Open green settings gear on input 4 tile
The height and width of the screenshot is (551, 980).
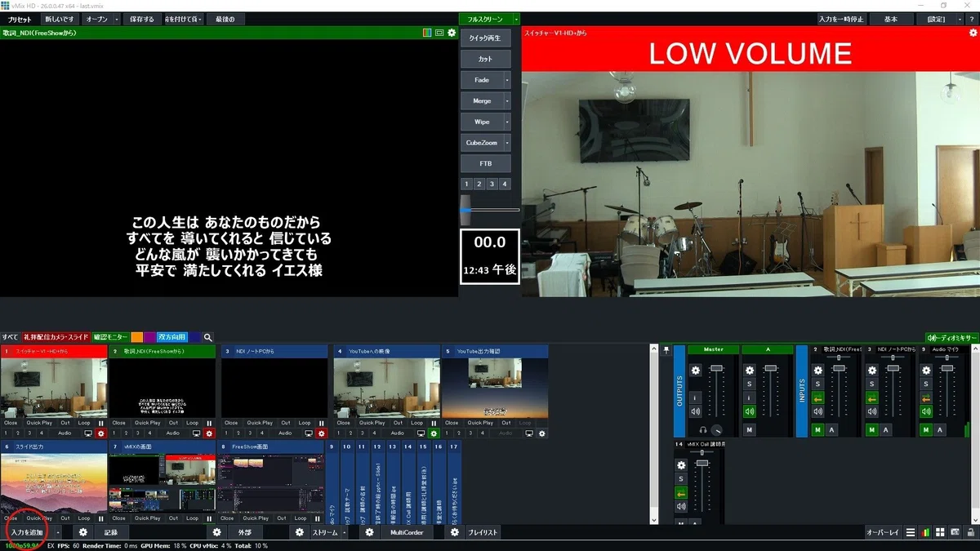pos(434,433)
